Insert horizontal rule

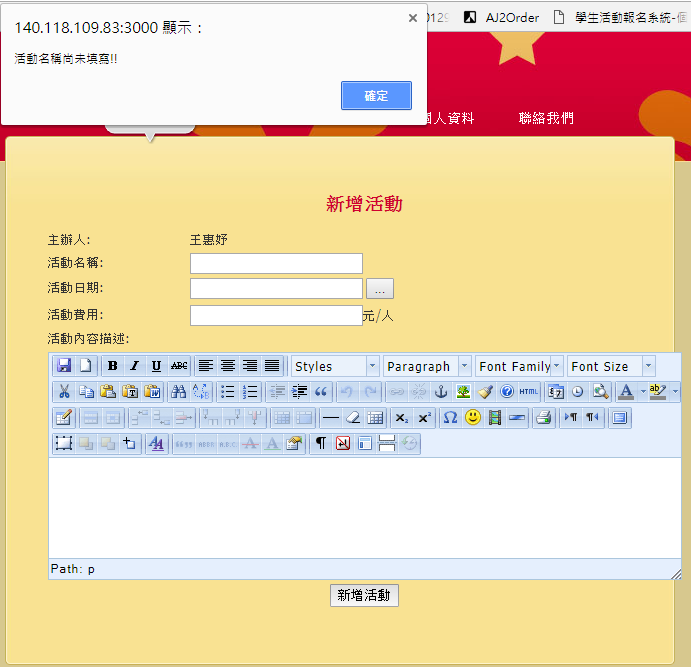coord(331,418)
